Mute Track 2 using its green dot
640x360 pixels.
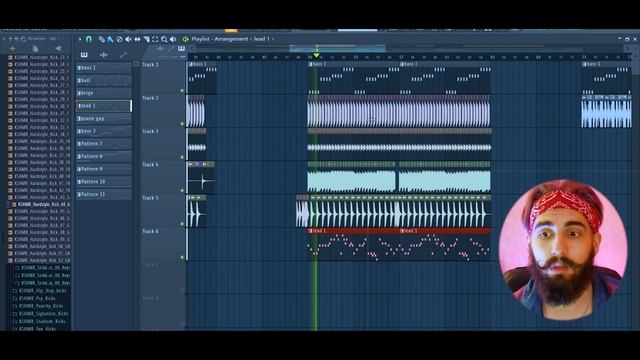182,124
